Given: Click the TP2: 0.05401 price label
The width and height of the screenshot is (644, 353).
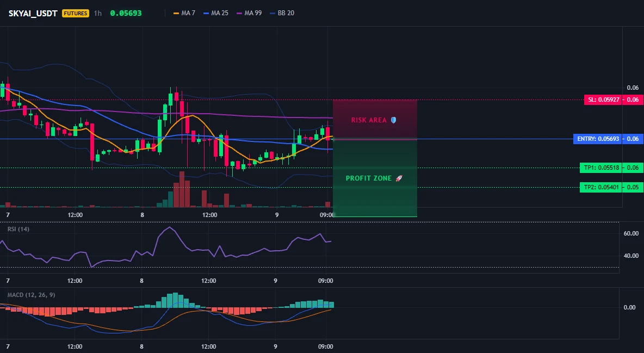Looking at the screenshot, I should [x=601, y=188].
